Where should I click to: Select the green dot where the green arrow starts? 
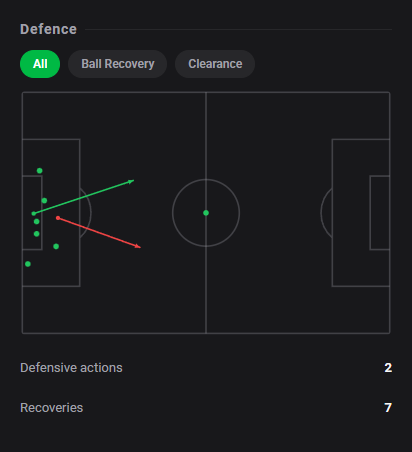coord(34,213)
